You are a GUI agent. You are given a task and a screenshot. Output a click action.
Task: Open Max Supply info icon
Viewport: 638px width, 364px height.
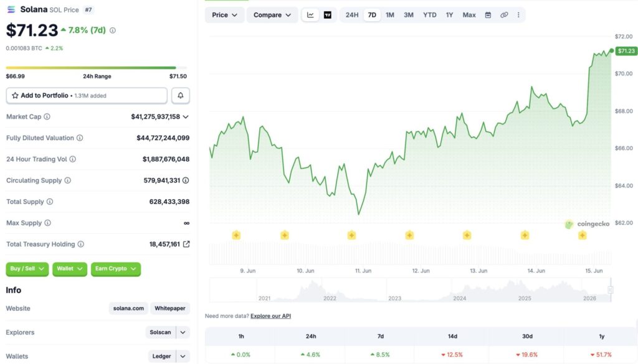[x=47, y=223]
